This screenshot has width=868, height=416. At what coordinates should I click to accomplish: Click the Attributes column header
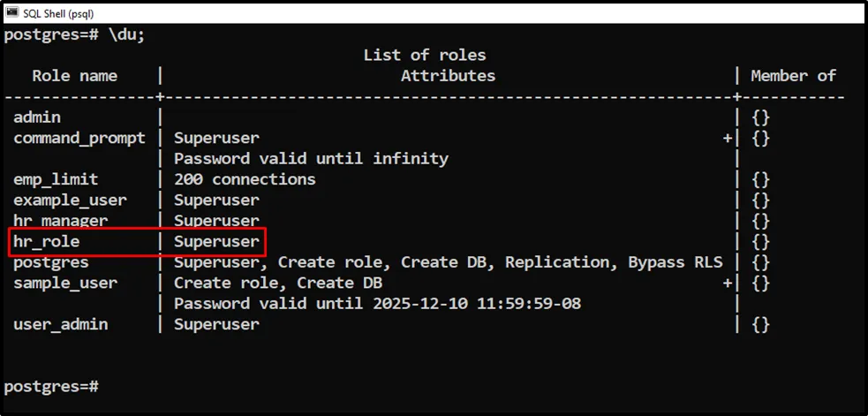pyautogui.click(x=448, y=76)
